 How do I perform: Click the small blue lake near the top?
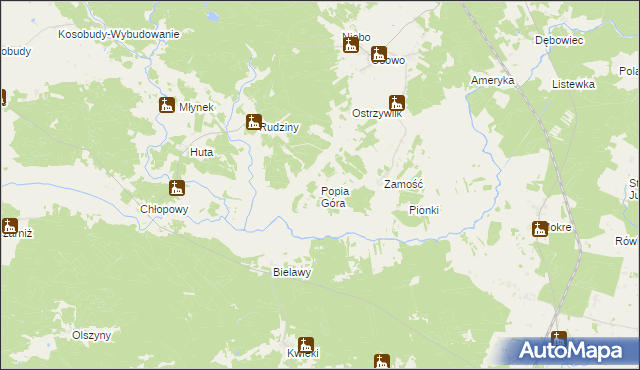point(213,16)
